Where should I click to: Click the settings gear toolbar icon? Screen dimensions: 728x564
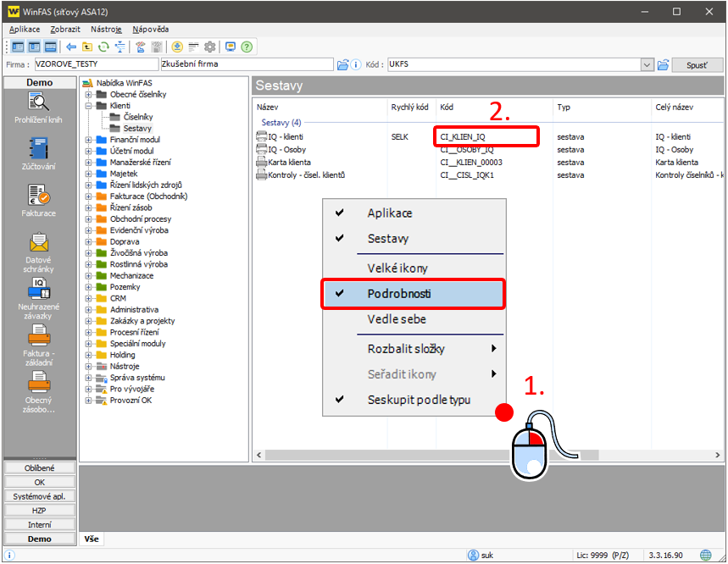(x=209, y=47)
